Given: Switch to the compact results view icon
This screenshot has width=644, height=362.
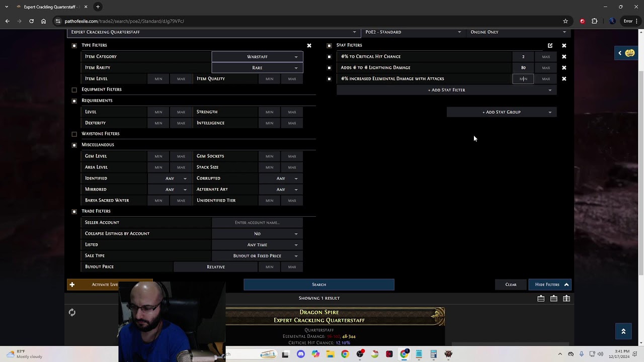Looking at the screenshot, I should pyautogui.click(x=541, y=299).
